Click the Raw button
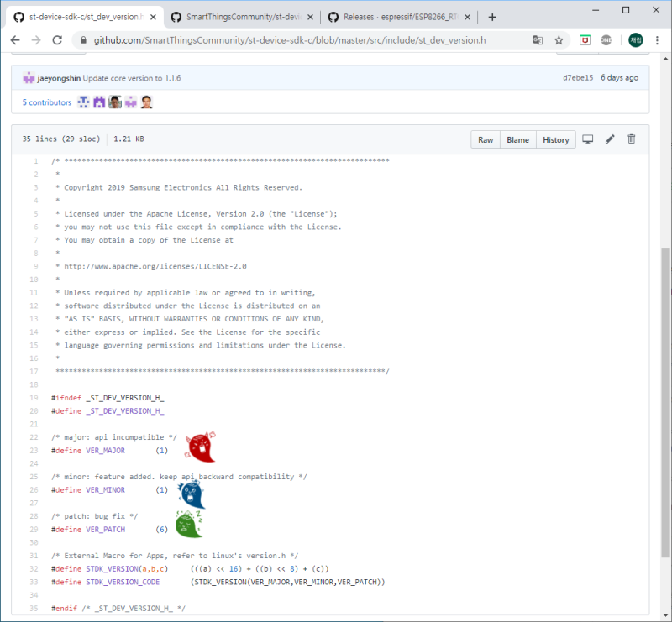The height and width of the screenshot is (622, 672). click(486, 140)
